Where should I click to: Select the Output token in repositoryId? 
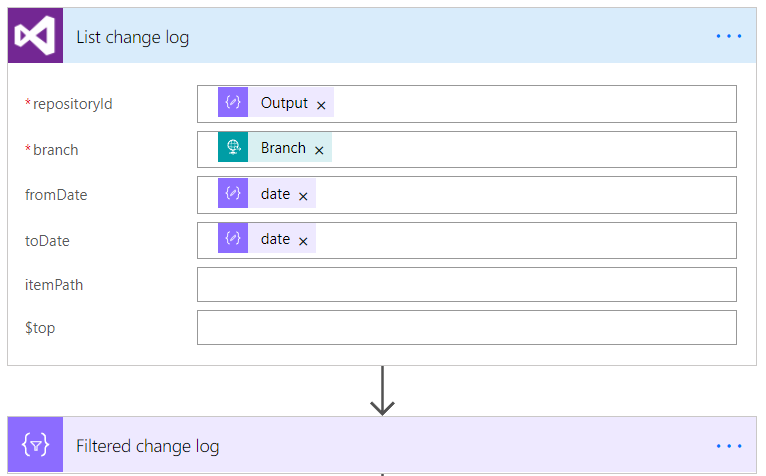click(x=284, y=103)
